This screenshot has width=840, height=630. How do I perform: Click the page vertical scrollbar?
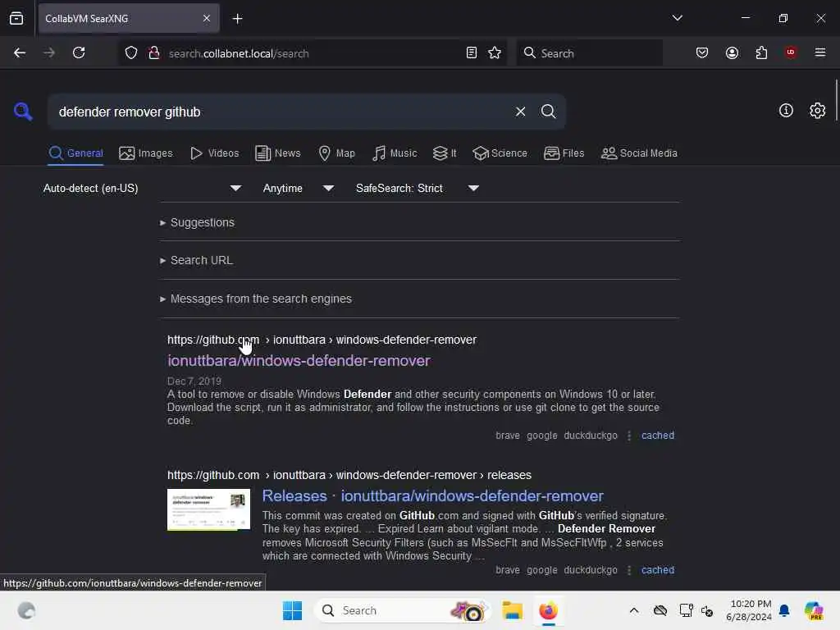[x=836, y=101]
